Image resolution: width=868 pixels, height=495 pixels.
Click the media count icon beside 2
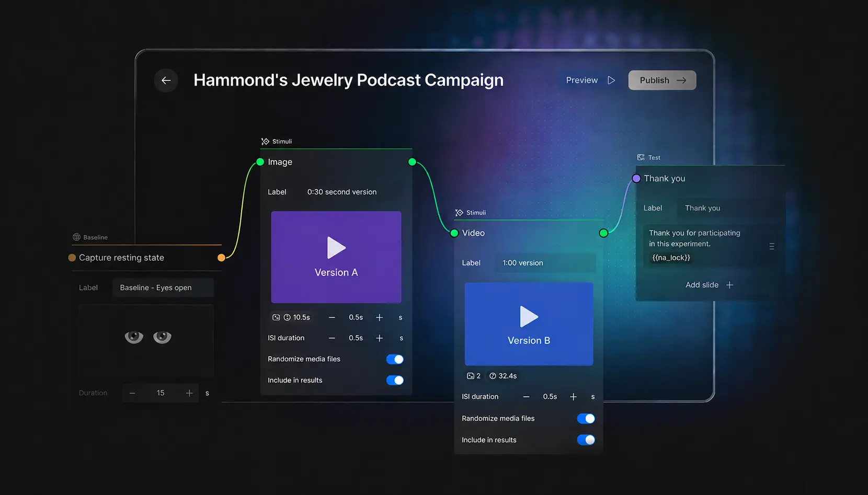click(471, 376)
